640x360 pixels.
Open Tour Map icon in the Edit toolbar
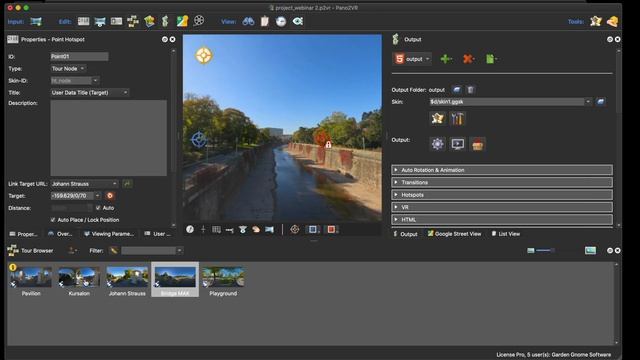[x=149, y=21]
